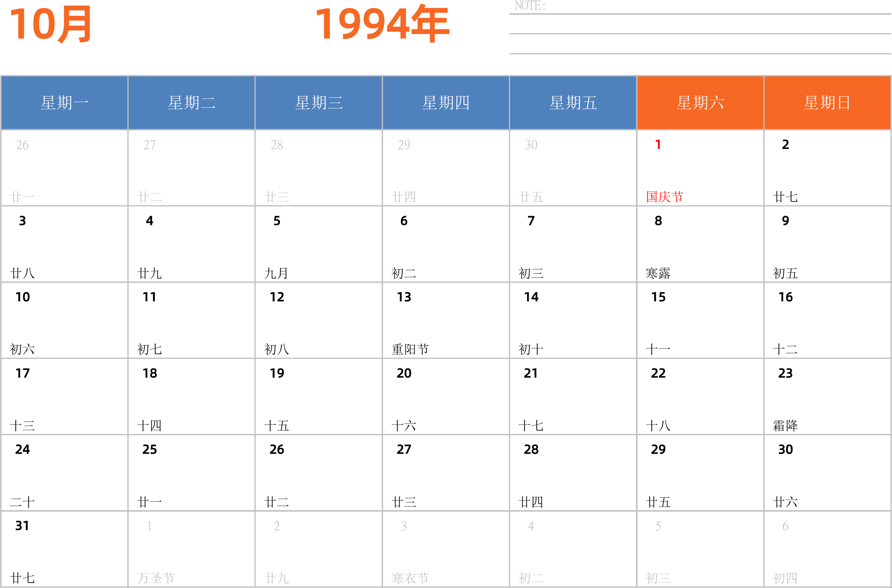Click the 霜降 solar term label
Screen dimensions: 892x588
click(x=785, y=426)
